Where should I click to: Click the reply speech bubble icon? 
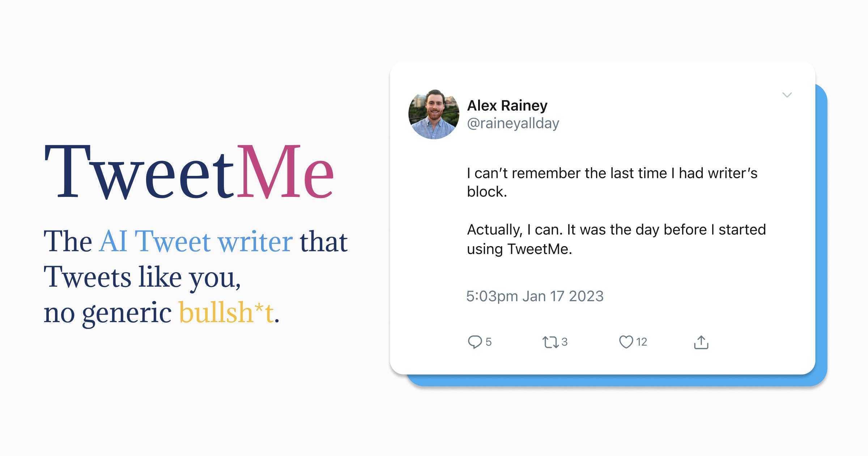tap(475, 342)
